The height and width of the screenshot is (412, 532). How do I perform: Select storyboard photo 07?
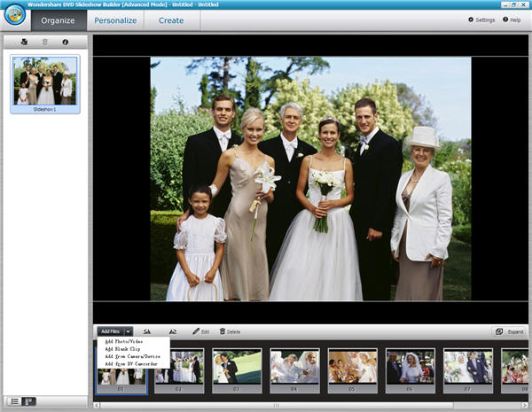coord(468,371)
